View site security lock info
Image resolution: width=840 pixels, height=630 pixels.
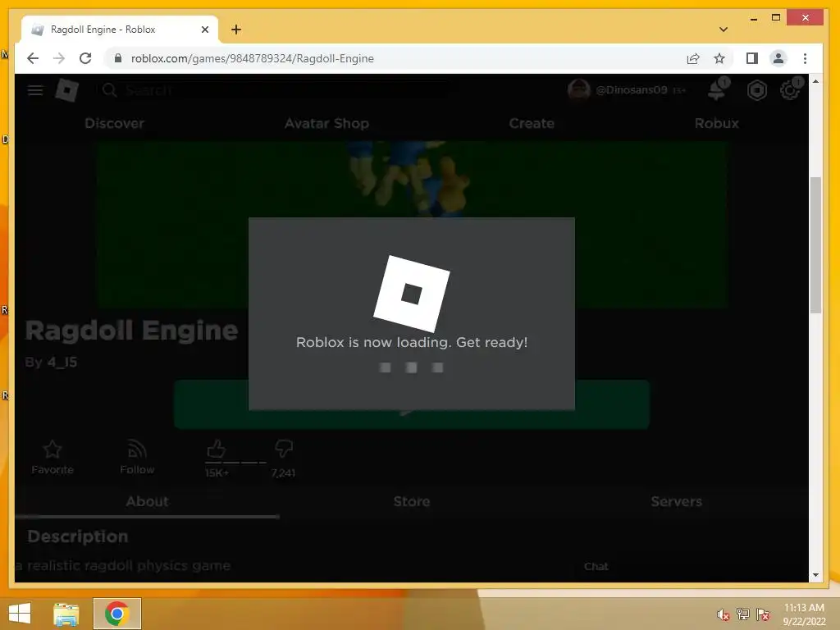[118, 58]
